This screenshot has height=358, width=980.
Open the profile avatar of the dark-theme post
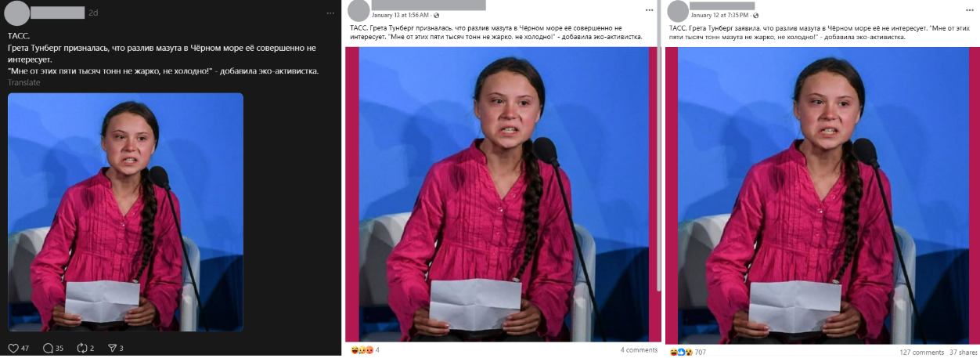pyautogui.click(x=16, y=13)
